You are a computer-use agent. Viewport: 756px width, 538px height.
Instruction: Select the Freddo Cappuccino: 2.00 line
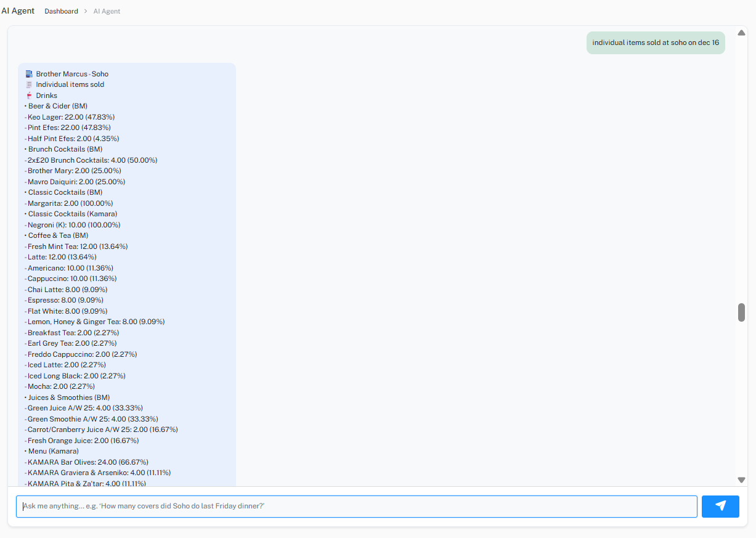click(x=81, y=354)
